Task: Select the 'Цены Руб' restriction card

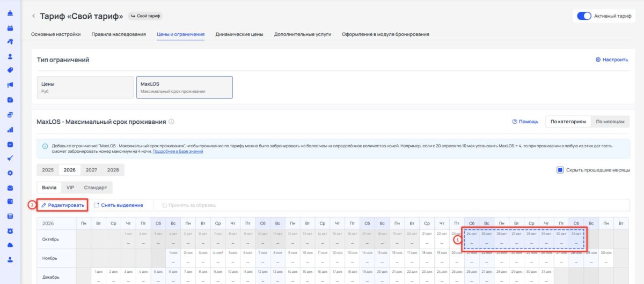Action: point(85,87)
